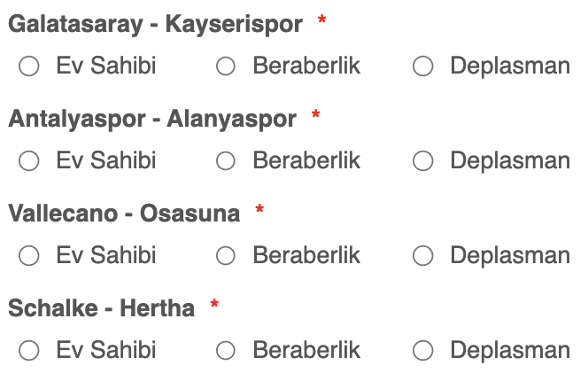The height and width of the screenshot is (381, 588).
Task: Click the Vallecano - Osasuna question title
Action: pos(124,214)
